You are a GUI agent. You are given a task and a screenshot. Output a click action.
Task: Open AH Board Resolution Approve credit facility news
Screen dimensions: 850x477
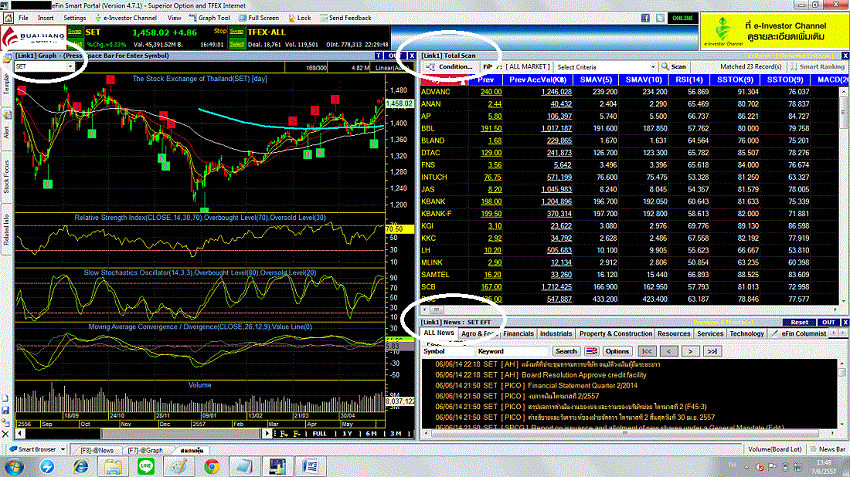coord(540,375)
